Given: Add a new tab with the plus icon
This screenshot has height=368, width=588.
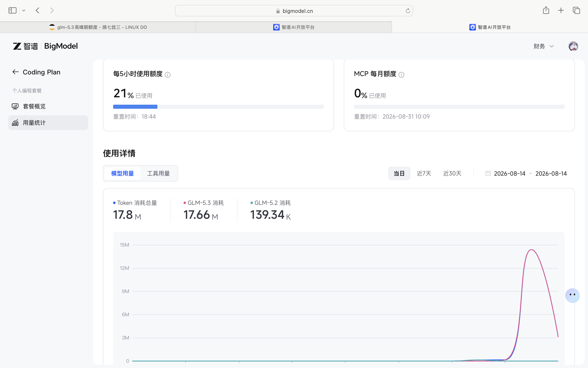Looking at the screenshot, I should tap(561, 10).
